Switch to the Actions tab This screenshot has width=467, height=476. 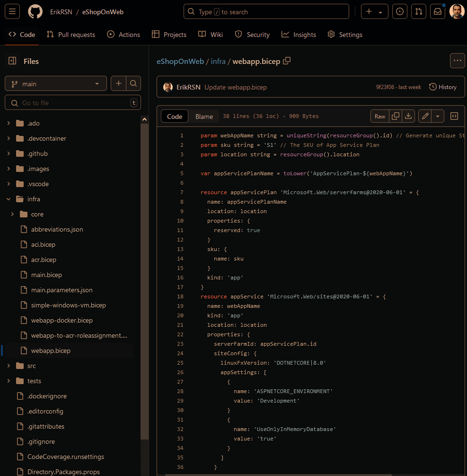coord(123,35)
